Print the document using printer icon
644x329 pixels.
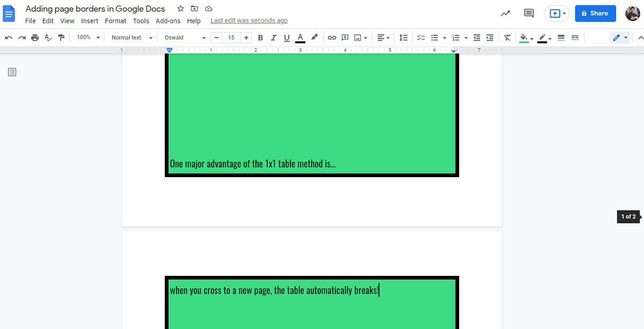click(35, 38)
